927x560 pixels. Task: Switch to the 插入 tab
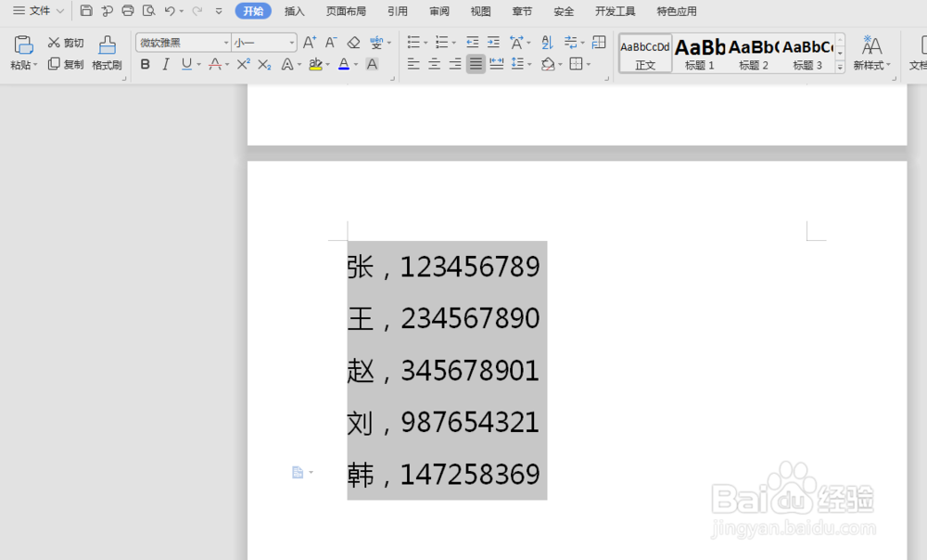[x=295, y=11]
